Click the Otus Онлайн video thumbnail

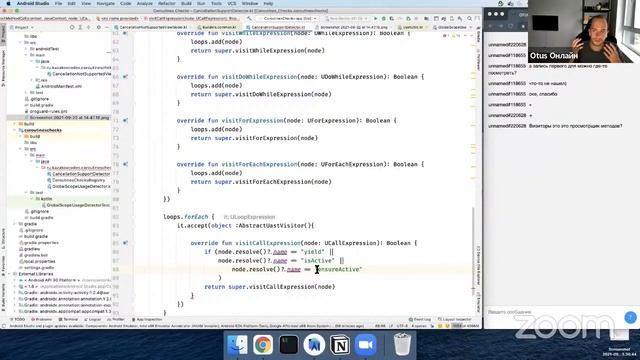[584, 31]
